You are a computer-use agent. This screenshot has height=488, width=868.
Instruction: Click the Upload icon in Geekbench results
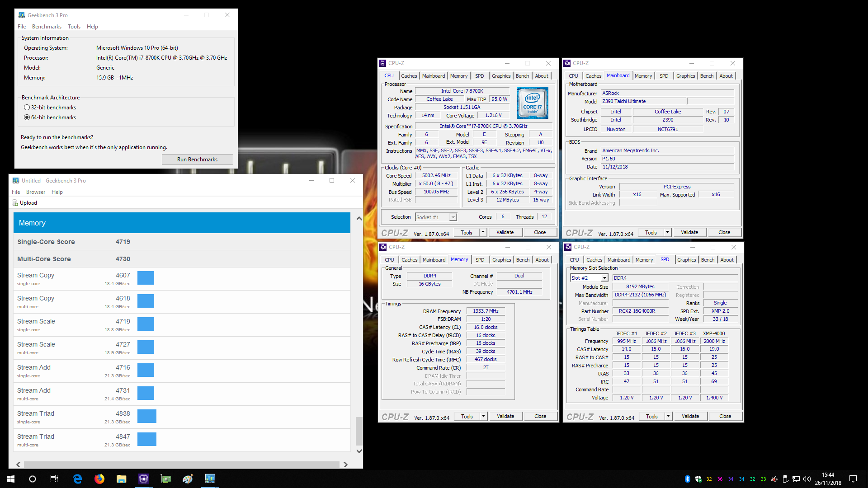[x=15, y=203]
